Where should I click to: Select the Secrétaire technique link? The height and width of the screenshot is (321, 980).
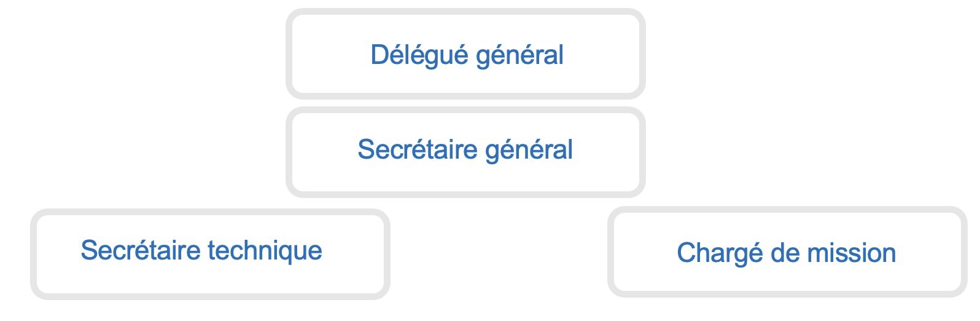pos(201,250)
